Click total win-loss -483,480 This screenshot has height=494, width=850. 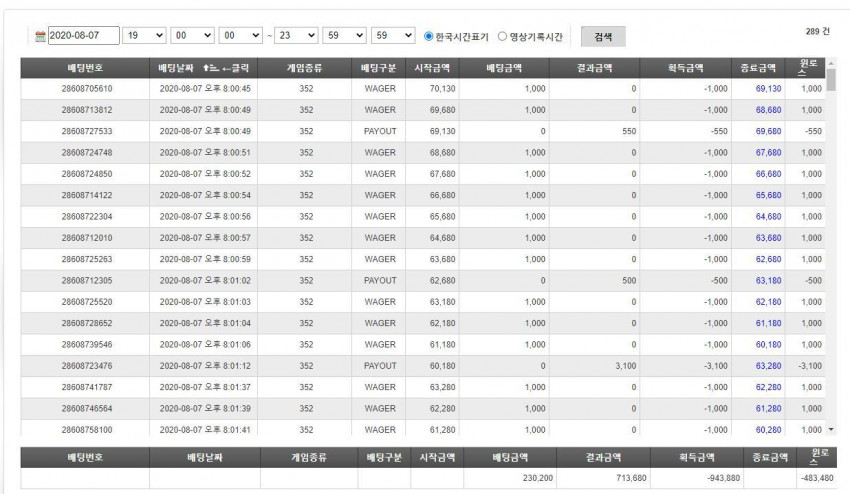point(817,478)
